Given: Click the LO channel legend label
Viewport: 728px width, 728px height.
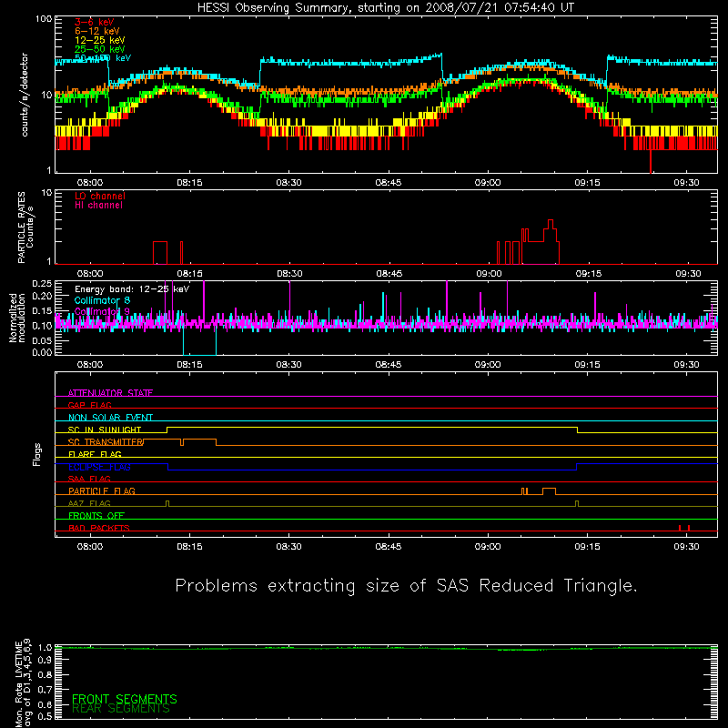Looking at the screenshot, I should click(x=99, y=196).
